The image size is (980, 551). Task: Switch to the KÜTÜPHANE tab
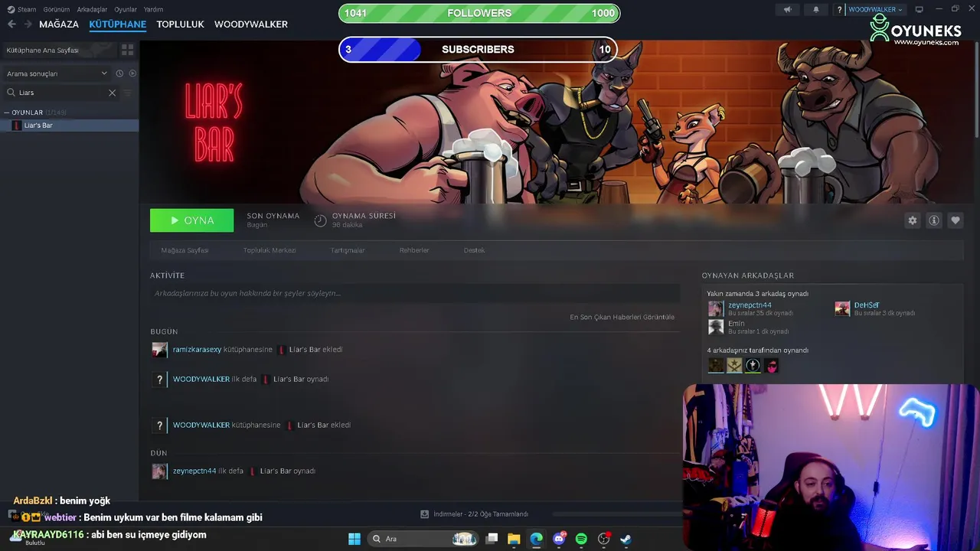(117, 24)
